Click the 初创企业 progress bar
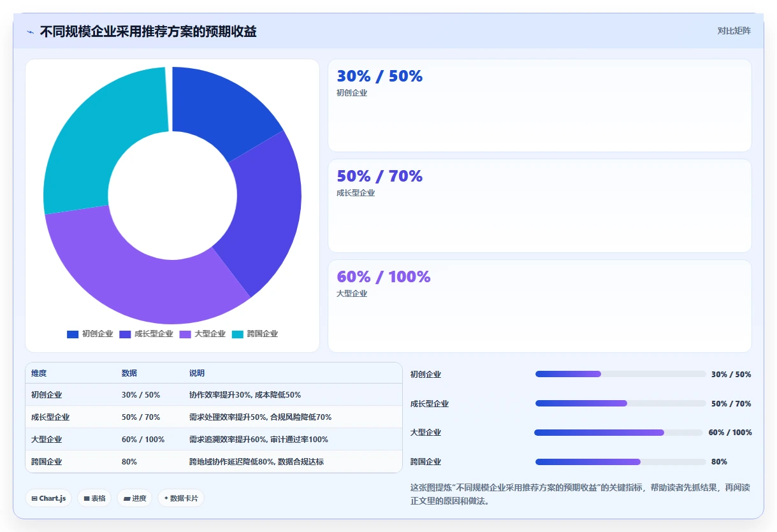Viewport: 777px width, 532px height. coord(621,374)
